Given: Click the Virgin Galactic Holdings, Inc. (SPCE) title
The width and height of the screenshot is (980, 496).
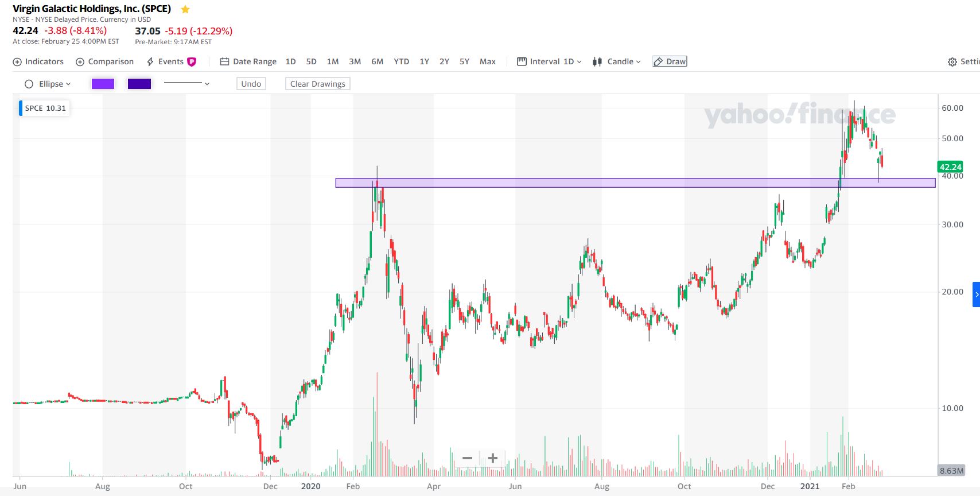Looking at the screenshot, I should (92, 9).
